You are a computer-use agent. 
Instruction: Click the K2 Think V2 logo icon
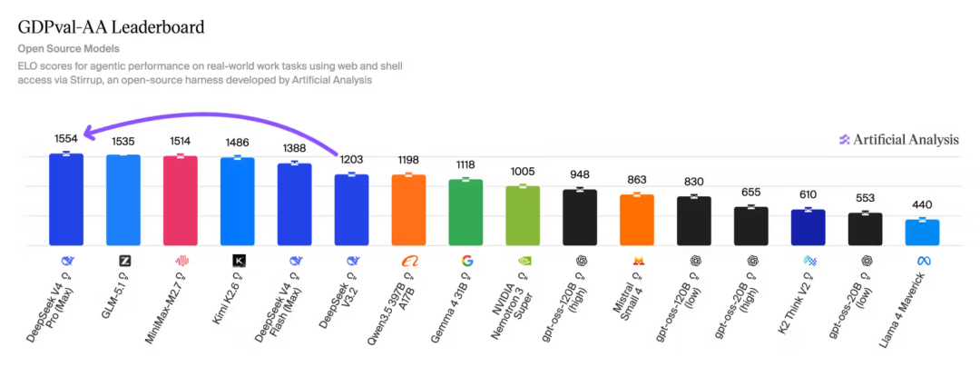(x=810, y=261)
